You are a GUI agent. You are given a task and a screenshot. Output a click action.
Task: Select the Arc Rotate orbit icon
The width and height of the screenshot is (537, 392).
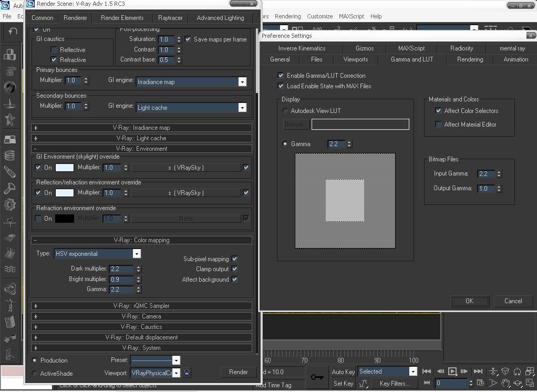(x=518, y=383)
